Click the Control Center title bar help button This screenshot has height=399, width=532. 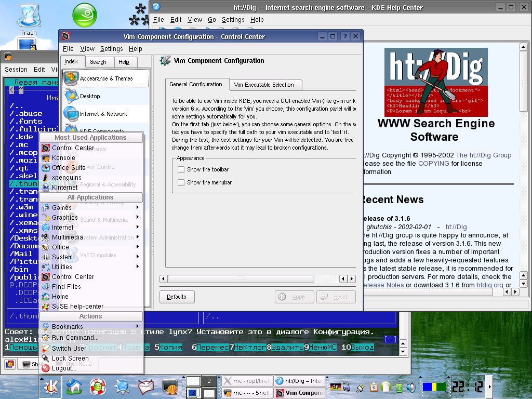[344, 36]
